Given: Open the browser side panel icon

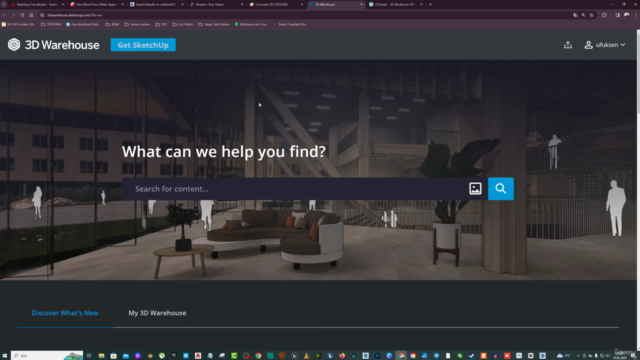Looking at the screenshot, I should pyautogui.click(x=617, y=15).
